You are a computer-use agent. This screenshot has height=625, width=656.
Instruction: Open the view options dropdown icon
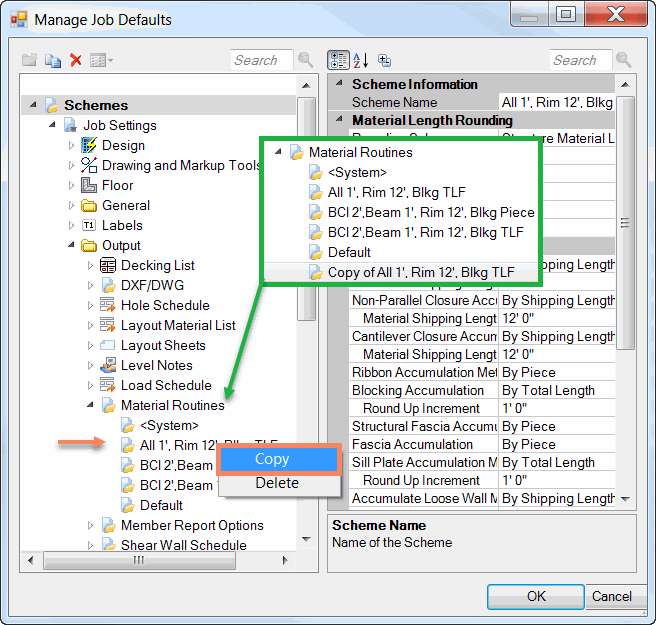(x=101, y=61)
